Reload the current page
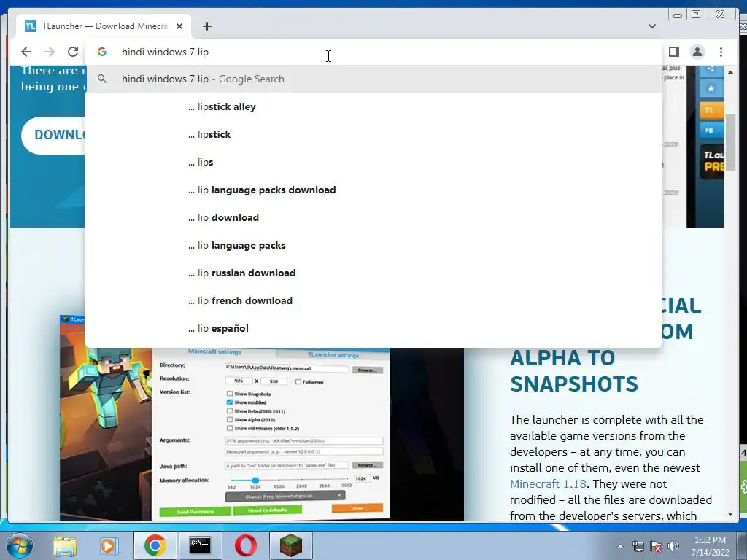The image size is (747, 560). (x=73, y=52)
